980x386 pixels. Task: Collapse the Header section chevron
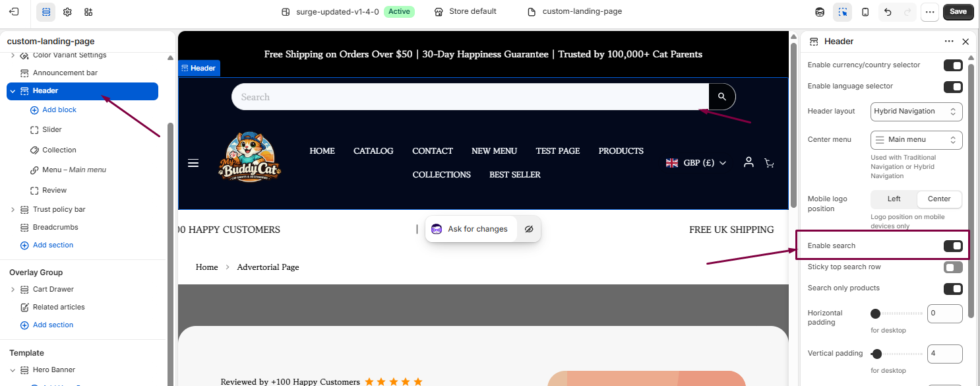coord(13,91)
